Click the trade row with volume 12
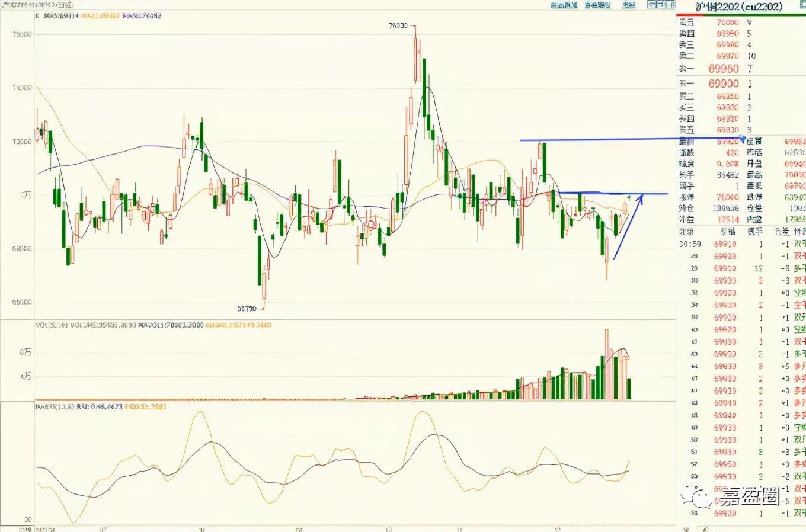806x532 pixels. pos(741,268)
